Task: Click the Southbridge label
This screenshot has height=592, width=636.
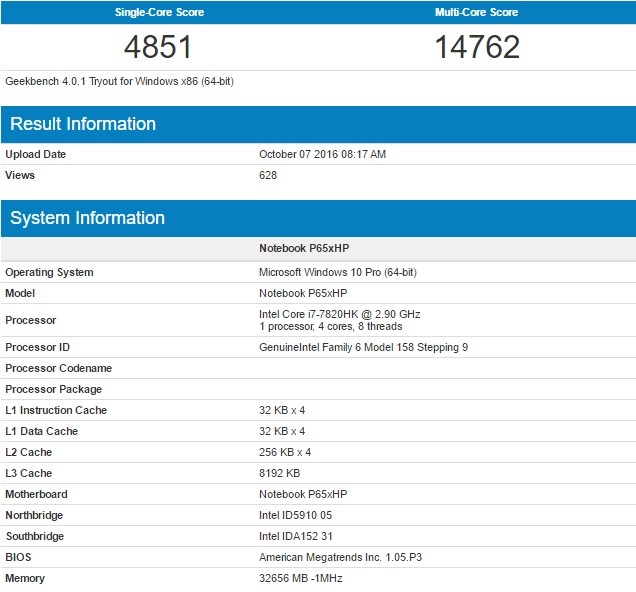Action: pyautogui.click(x=35, y=536)
